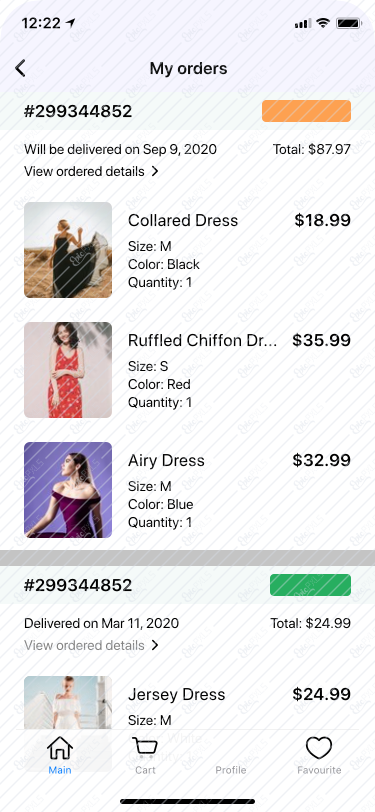This screenshot has height=812, width=375.
Task: Open the Airy Dress product photo
Action: coord(68,490)
